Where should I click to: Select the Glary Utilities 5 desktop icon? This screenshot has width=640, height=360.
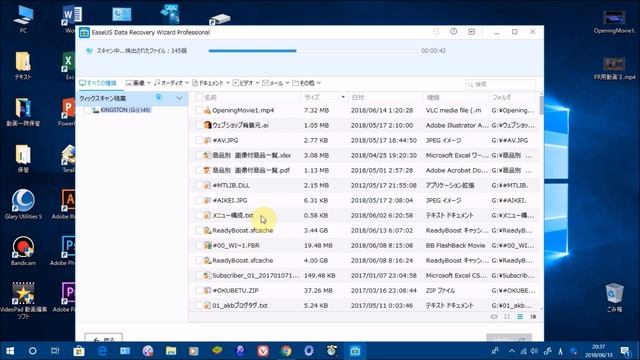(x=23, y=205)
